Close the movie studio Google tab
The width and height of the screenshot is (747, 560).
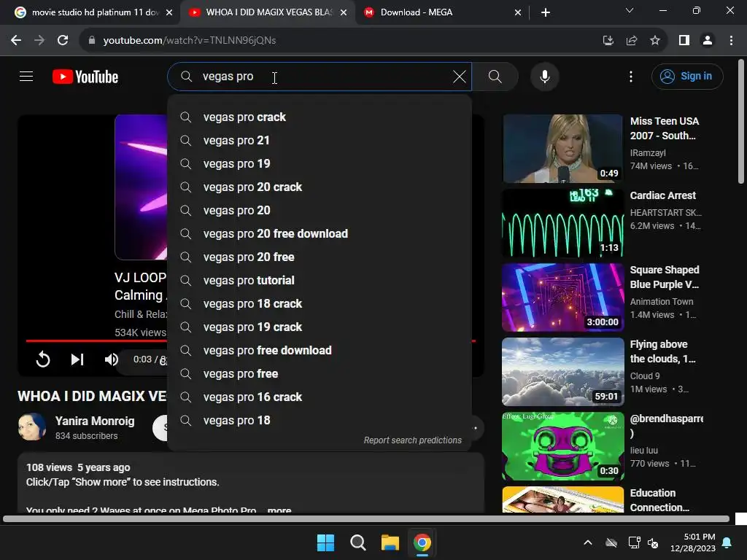(x=169, y=12)
